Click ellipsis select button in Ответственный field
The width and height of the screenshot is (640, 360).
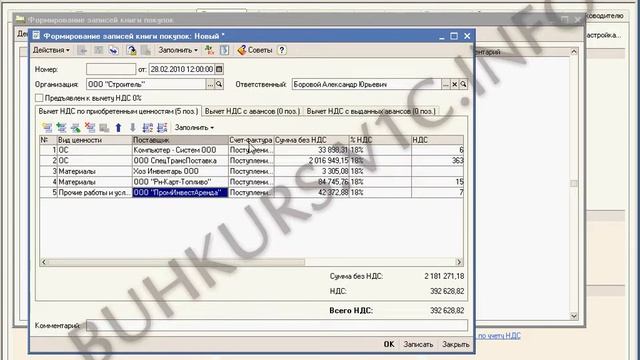point(446,84)
